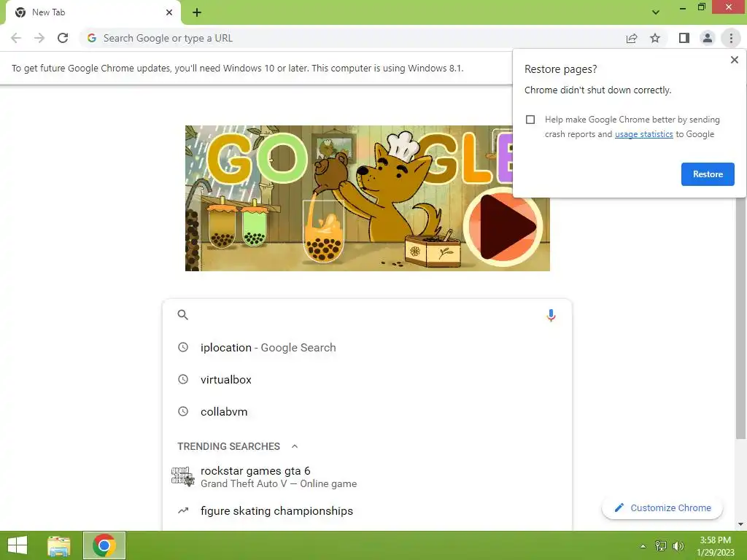Click clock icon beside iplocation
747x560 pixels.
tap(183, 347)
